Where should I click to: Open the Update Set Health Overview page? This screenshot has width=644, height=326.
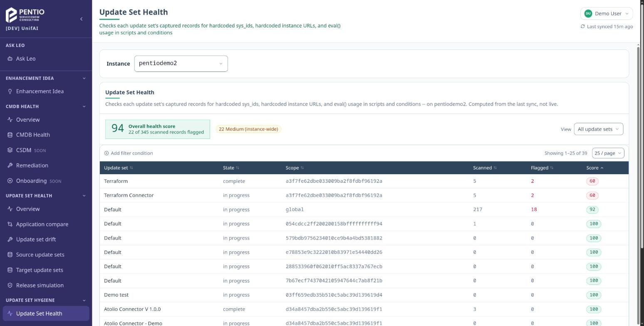click(x=46, y=209)
